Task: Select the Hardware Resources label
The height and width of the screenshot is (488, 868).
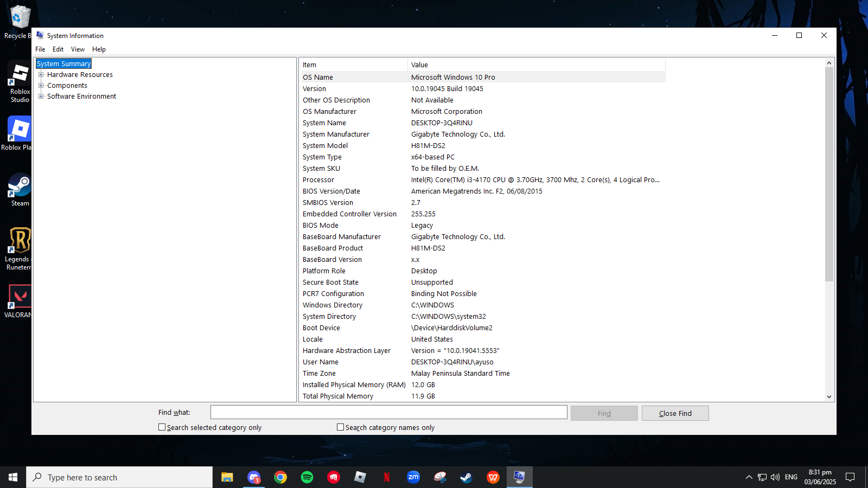Action: click(x=80, y=75)
